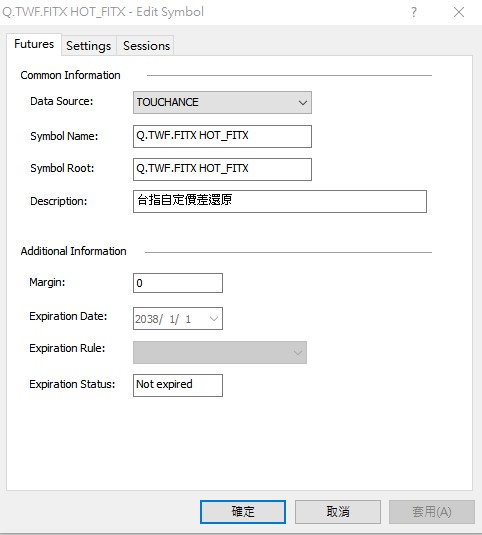Click the Symbol Root text box
482x535 pixels.
point(222,169)
